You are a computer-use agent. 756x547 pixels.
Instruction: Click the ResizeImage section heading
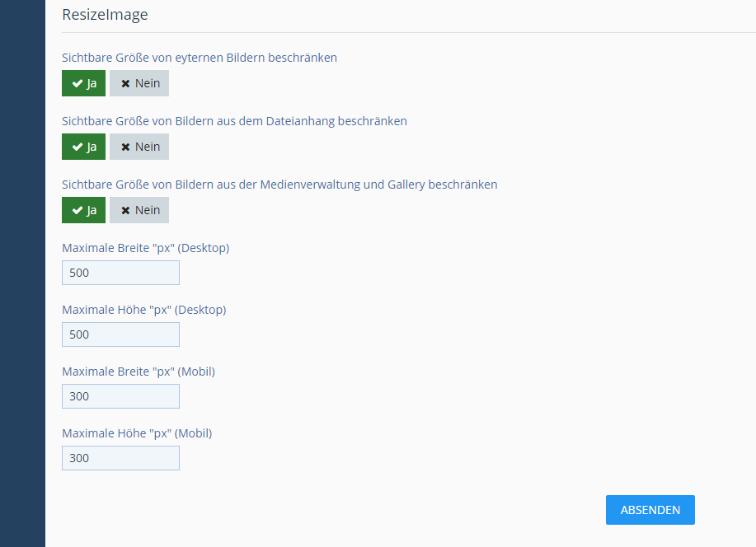coord(105,14)
